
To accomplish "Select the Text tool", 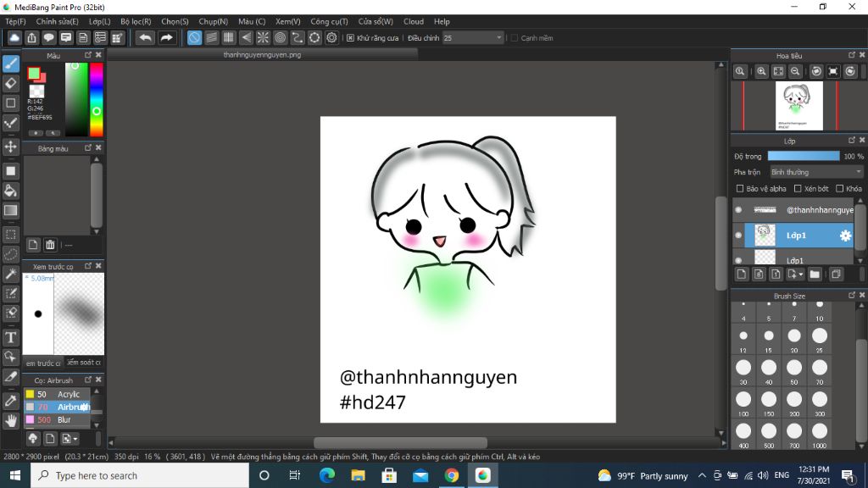I will pos(10,337).
